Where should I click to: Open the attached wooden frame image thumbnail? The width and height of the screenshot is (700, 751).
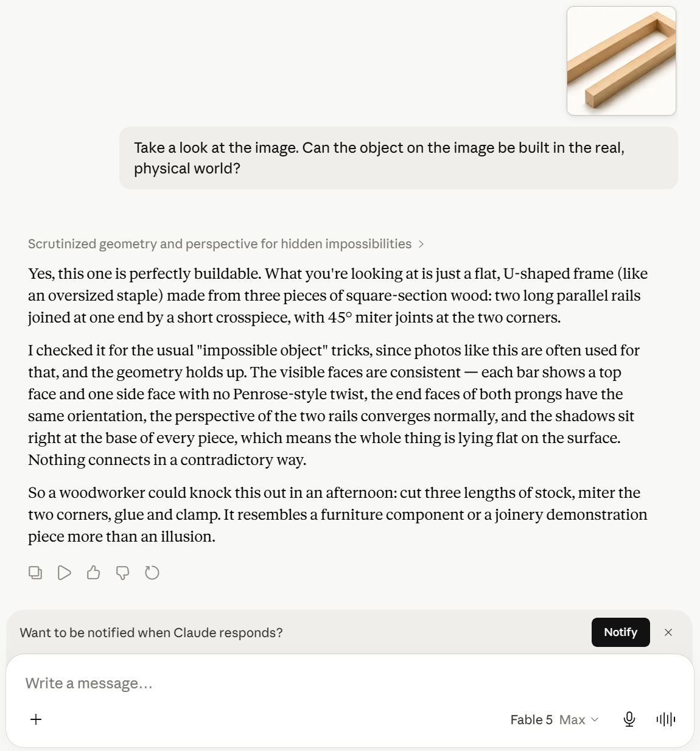coord(621,61)
